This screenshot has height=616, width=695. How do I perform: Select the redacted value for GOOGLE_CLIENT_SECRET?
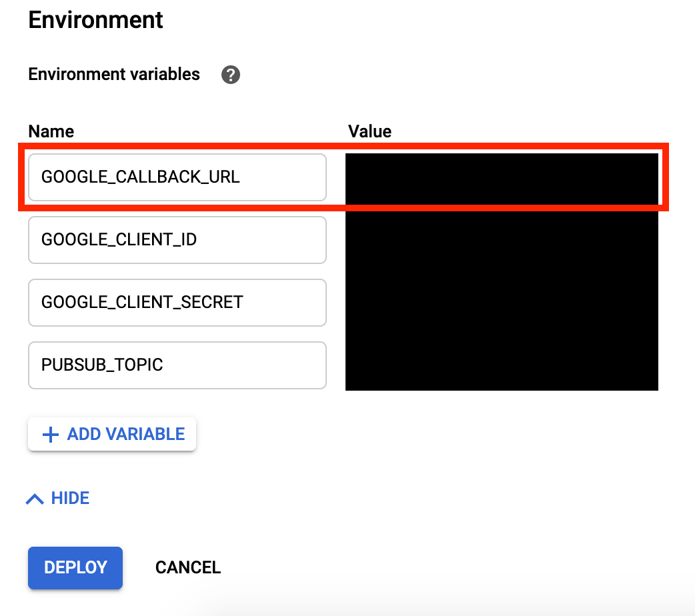coord(502,302)
